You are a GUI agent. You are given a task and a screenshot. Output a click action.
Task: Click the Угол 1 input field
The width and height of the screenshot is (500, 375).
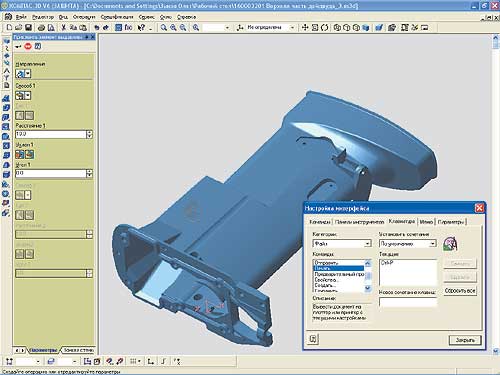pos(51,173)
